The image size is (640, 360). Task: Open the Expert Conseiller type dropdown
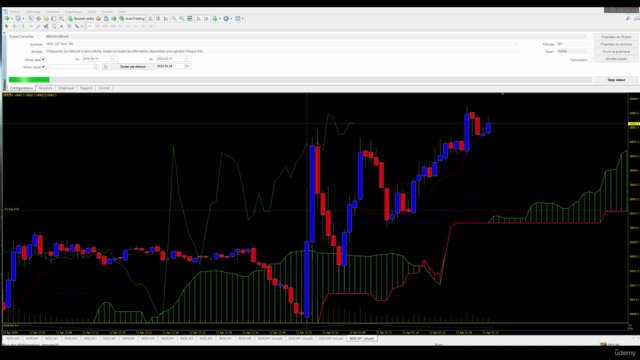point(41,36)
